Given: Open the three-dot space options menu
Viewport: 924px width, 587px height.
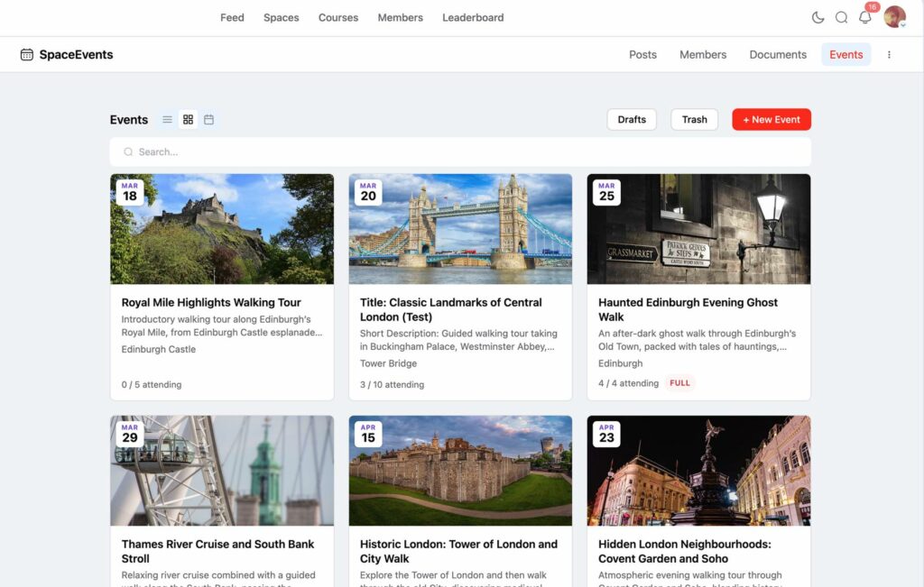Looking at the screenshot, I should pyautogui.click(x=889, y=55).
